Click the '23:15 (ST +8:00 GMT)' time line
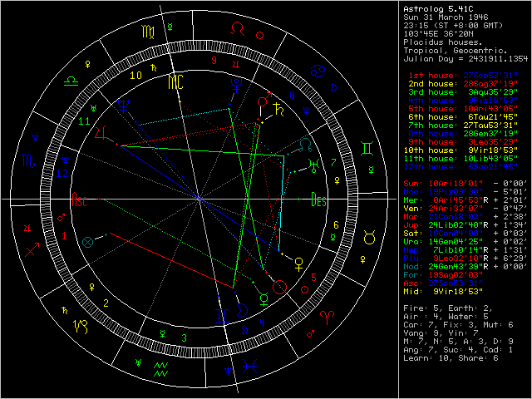532x399 pixels. tap(453, 26)
